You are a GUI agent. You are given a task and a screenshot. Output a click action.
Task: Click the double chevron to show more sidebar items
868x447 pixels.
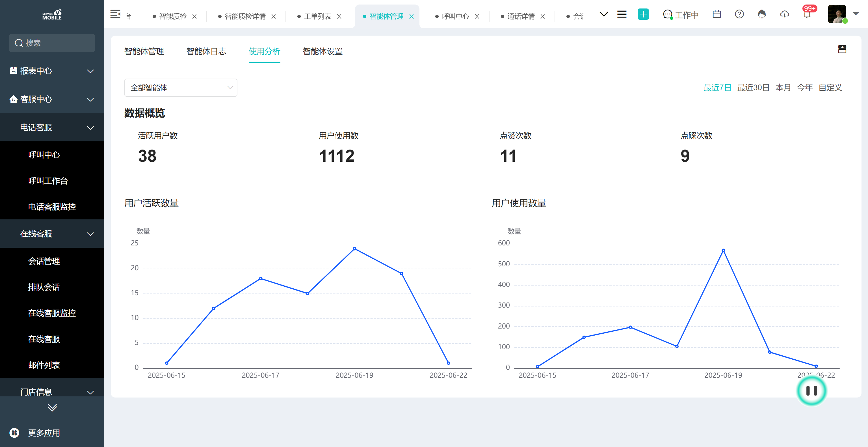[52, 408]
